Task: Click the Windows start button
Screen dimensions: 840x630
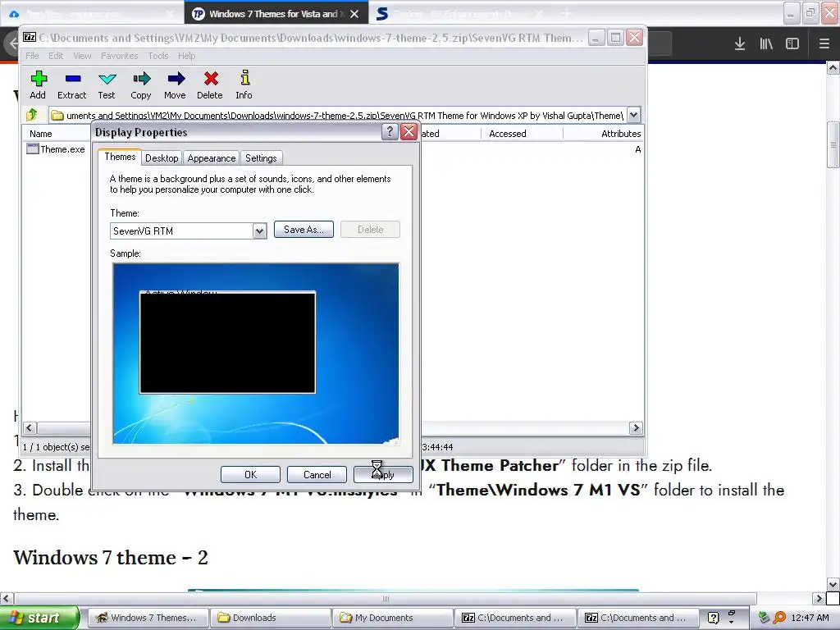Action: 39,618
